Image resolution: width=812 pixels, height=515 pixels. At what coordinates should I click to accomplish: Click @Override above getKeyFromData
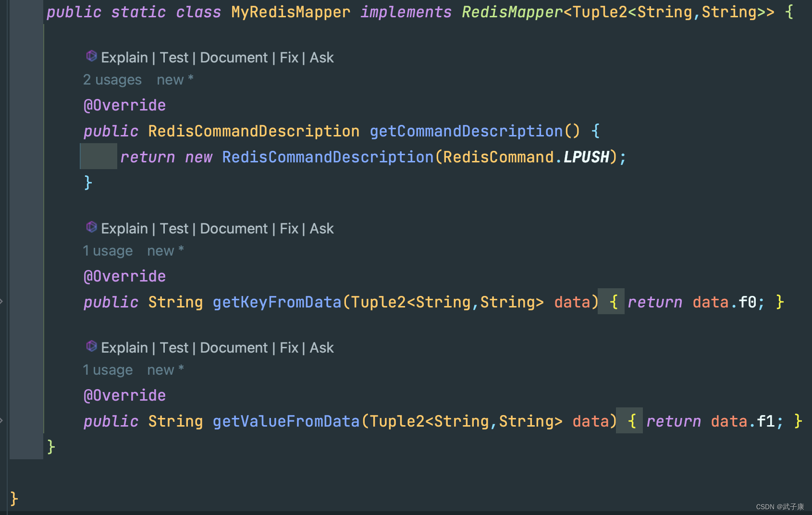point(124,276)
